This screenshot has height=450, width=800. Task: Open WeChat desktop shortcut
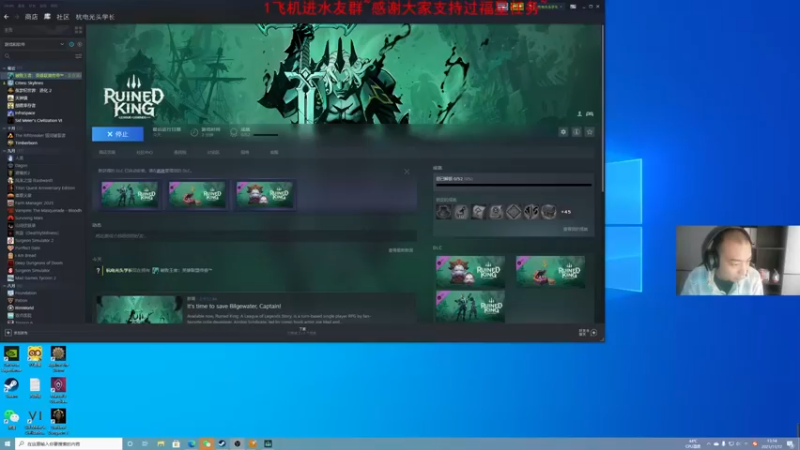pos(11,420)
